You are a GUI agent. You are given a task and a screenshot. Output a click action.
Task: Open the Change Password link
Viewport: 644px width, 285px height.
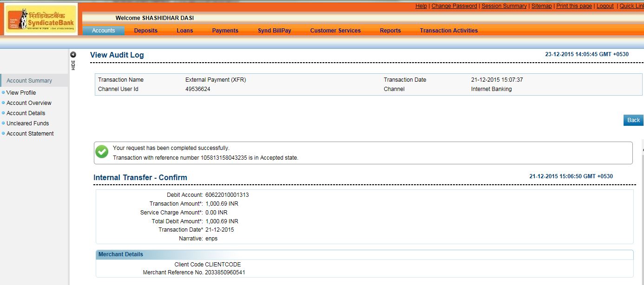coord(454,6)
